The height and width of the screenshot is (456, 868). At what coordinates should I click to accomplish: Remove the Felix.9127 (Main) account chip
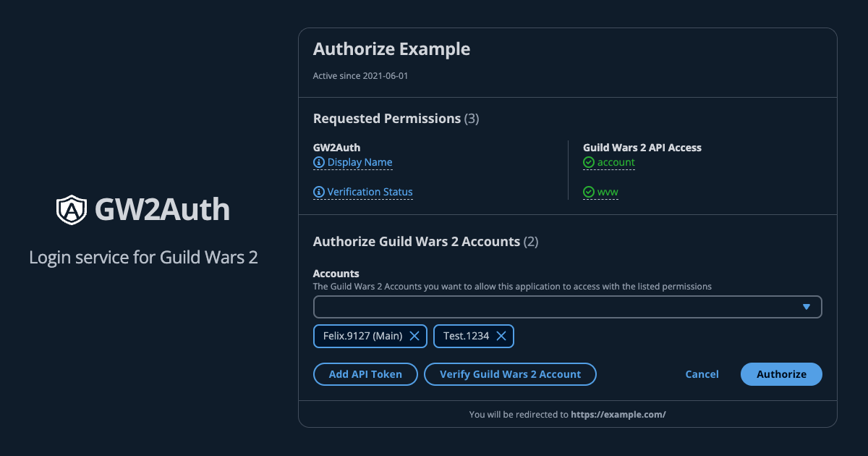pyautogui.click(x=414, y=336)
